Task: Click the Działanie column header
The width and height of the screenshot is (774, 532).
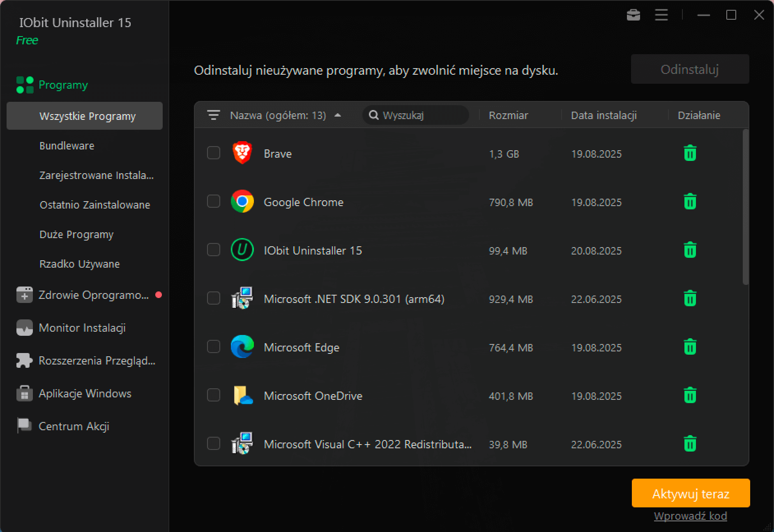Action: pyautogui.click(x=699, y=115)
